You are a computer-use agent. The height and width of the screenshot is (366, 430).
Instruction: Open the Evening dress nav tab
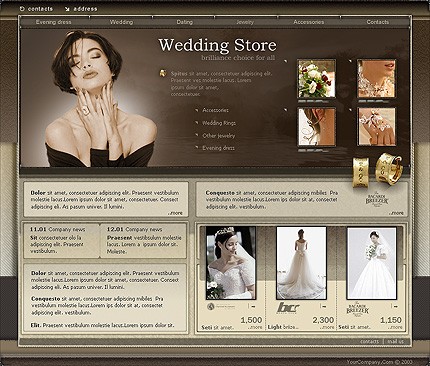(x=54, y=22)
